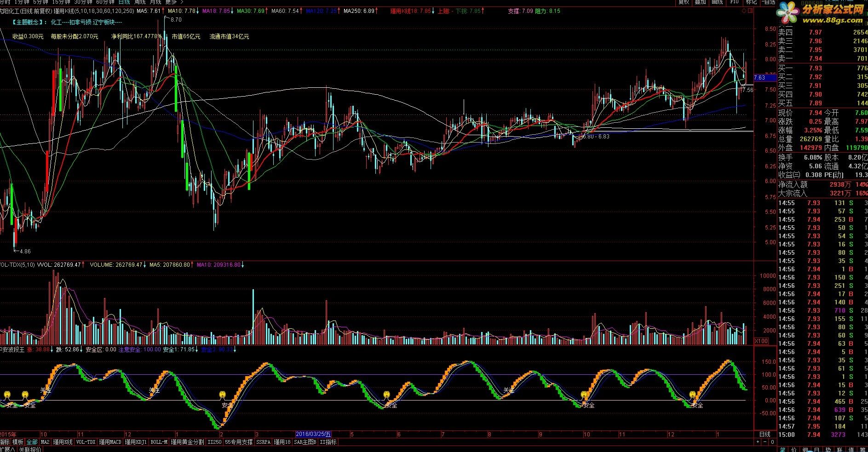The height and width of the screenshot is (452, 868).
Task: Click the 买五 bid price 7.89 row
Action: (x=822, y=103)
